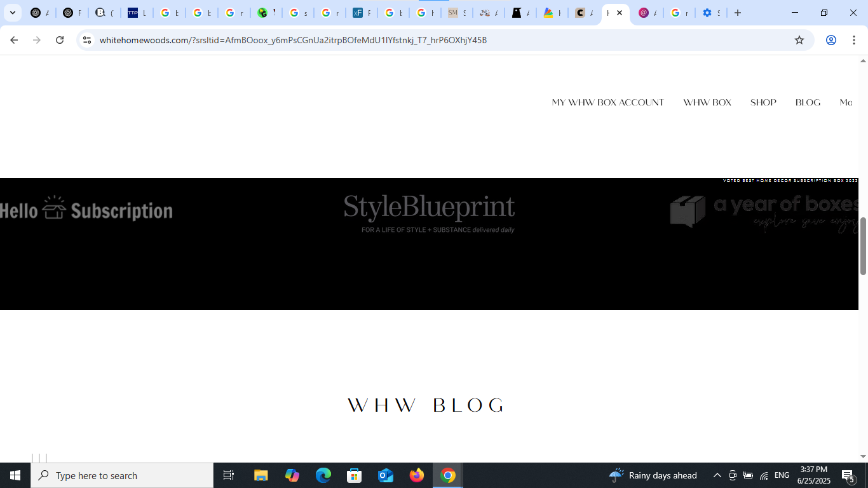Open Microsoft Store from the taskbar
The height and width of the screenshot is (488, 868).
click(355, 475)
